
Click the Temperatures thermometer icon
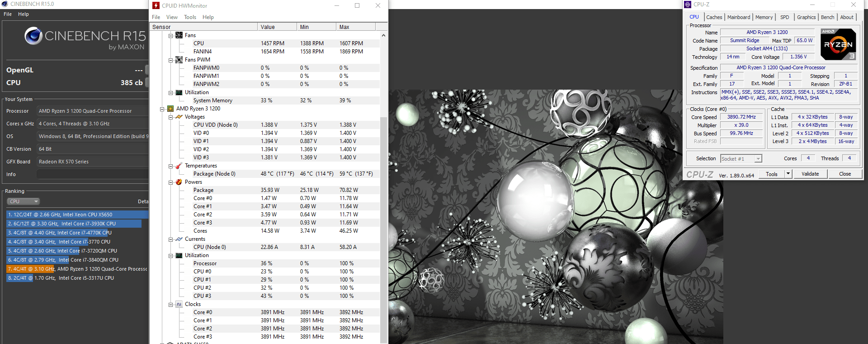click(179, 166)
